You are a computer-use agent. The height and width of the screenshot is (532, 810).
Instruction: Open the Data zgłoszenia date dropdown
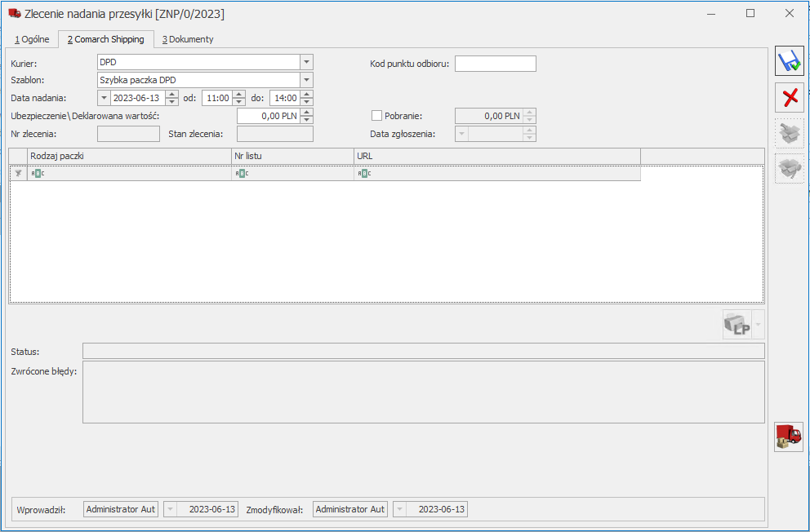click(461, 134)
